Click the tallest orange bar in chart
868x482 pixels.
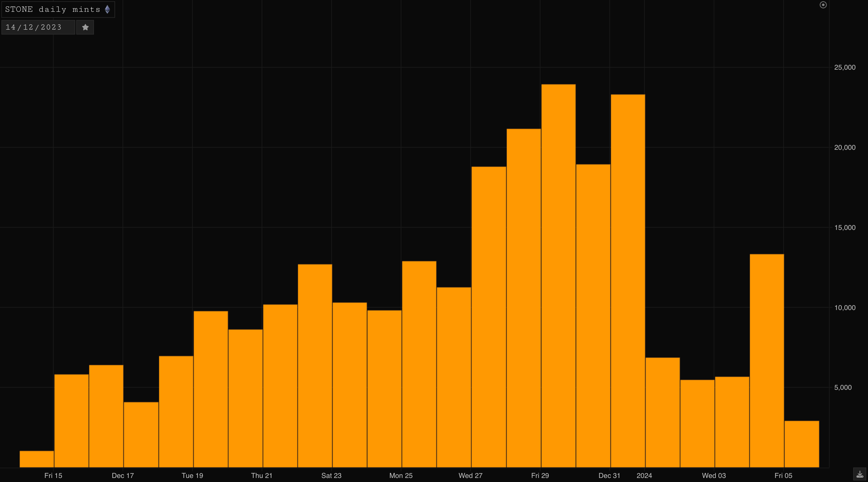(x=558, y=276)
